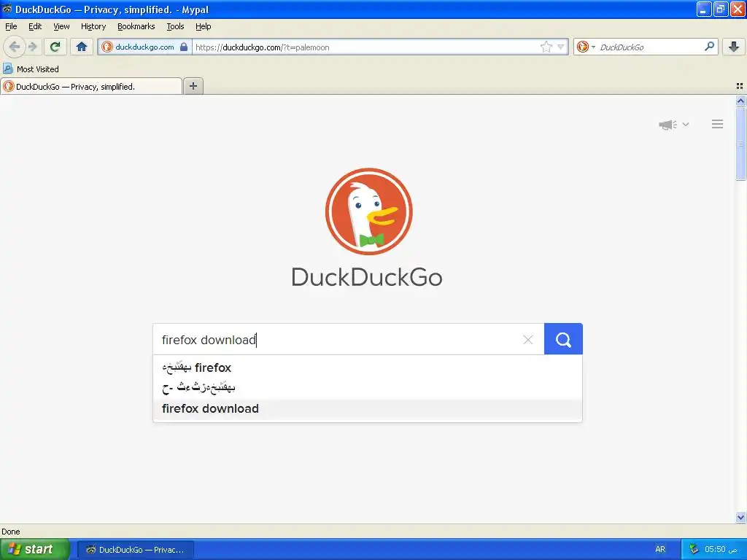The height and width of the screenshot is (560, 747).
Task: Open the search engine selector dropdown
Action: [586, 47]
